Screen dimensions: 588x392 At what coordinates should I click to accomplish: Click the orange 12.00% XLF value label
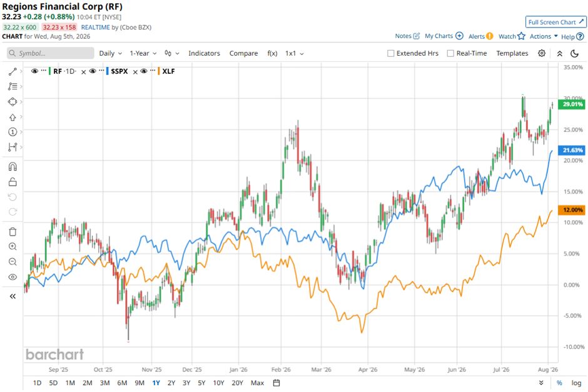[x=572, y=210]
